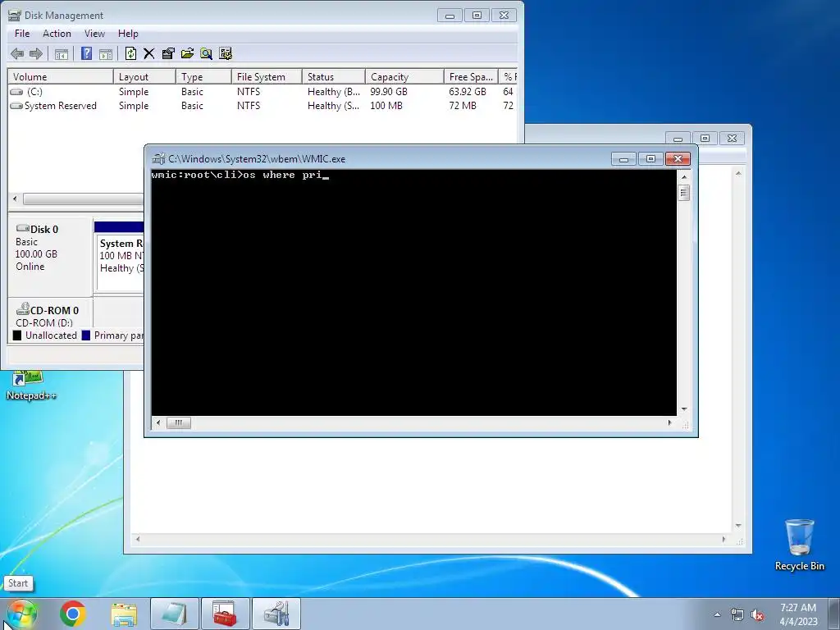840x630 pixels.
Task: Click the black X Delete toolbar icon
Action: tap(149, 53)
